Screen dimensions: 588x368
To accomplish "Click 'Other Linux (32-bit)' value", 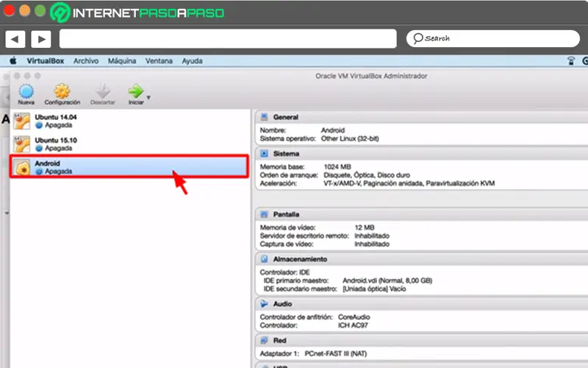I will [x=350, y=138].
